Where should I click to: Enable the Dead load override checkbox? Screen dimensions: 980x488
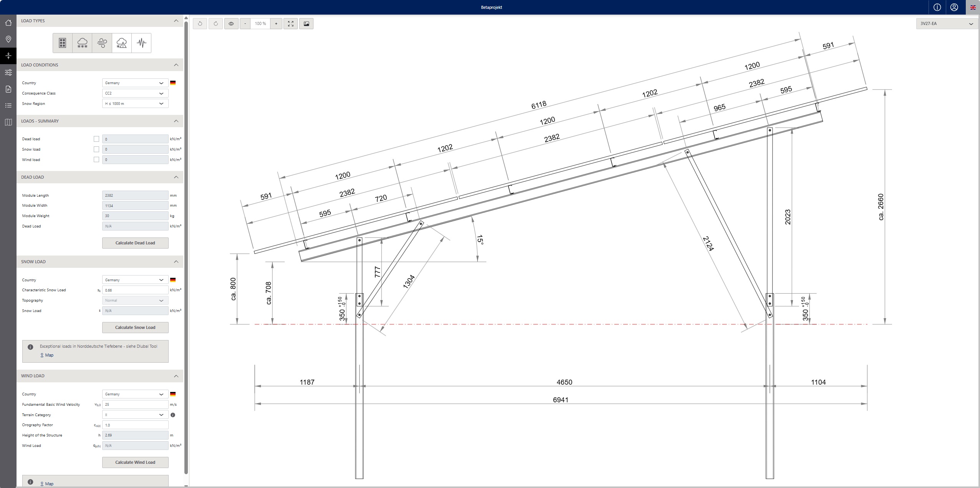(96, 139)
